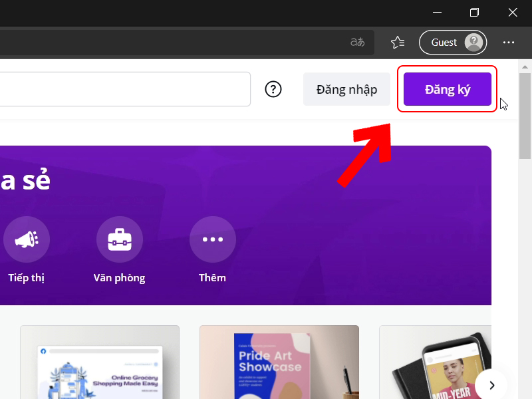This screenshot has width=532, height=399.
Task: Restore down the browser window
Action: (x=474, y=13)
